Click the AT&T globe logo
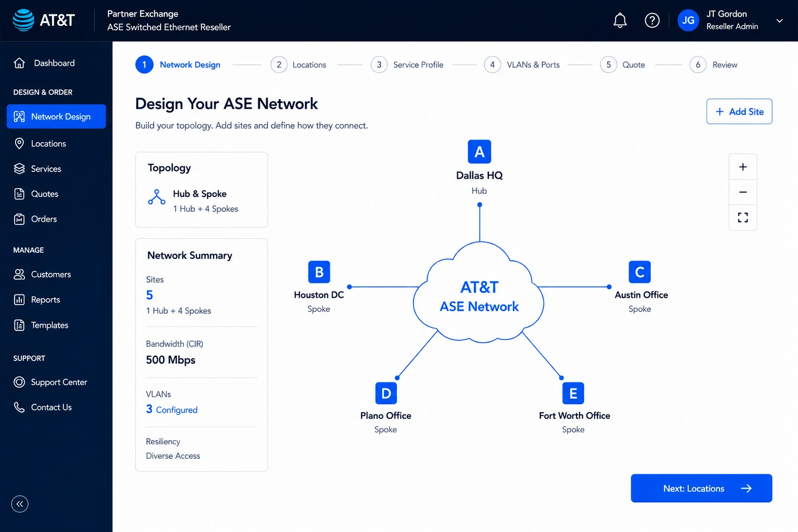 pyautogui.click(x=23, y=20)
